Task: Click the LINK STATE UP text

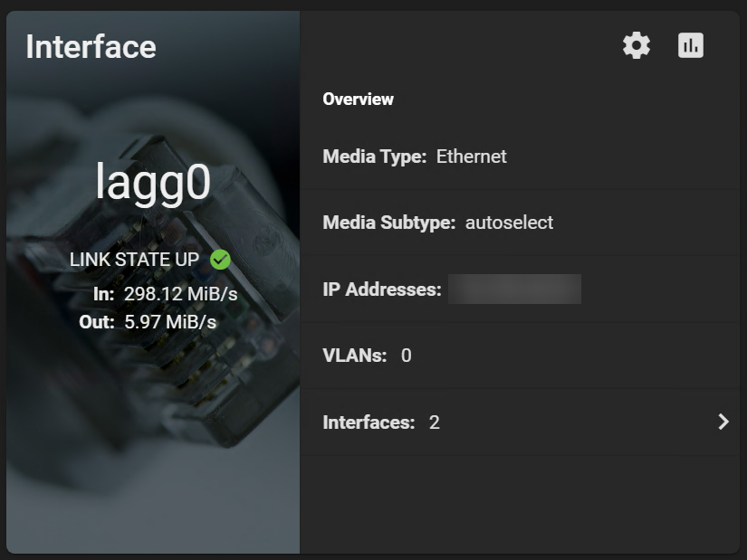Action: [134, 260]
